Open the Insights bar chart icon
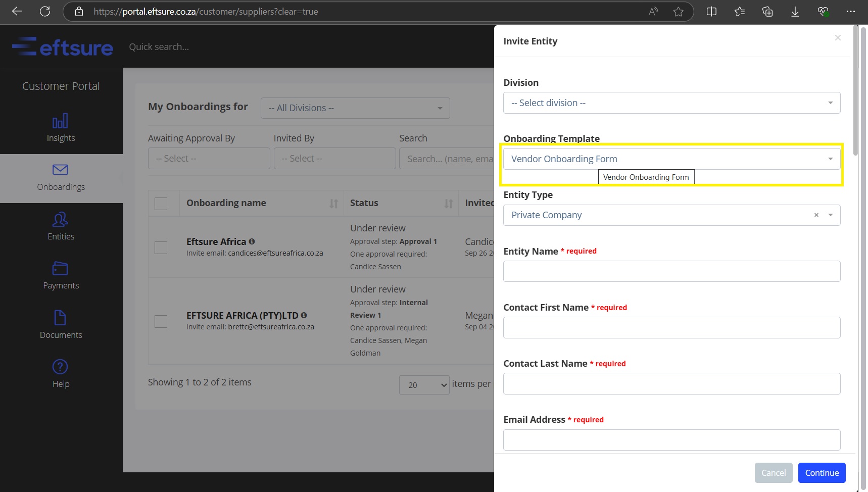 [x=60, y=121]
